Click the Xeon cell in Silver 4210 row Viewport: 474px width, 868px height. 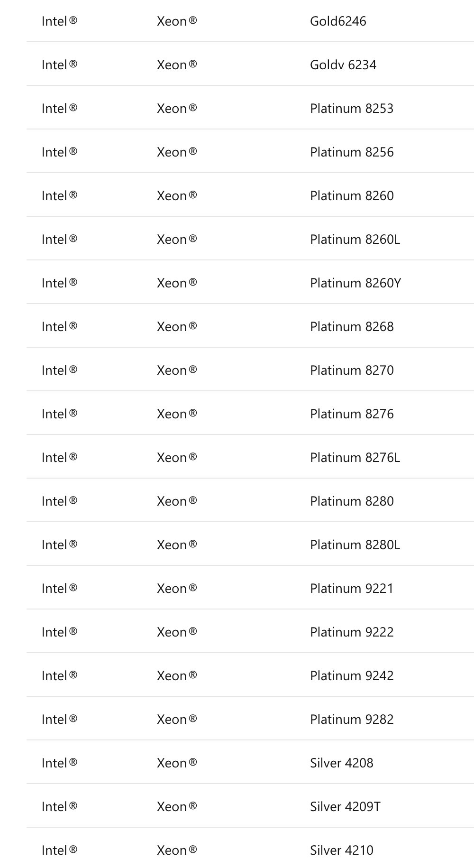(x=177, y=850)
